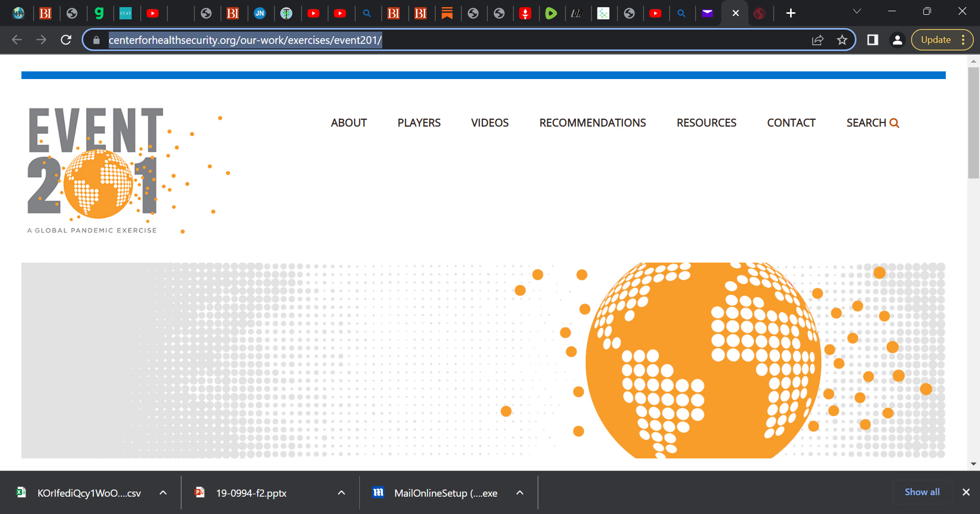This screenshot has width=980, height=514.
Task: Click the orange globe hero banner
Action: tap(483, 361)
